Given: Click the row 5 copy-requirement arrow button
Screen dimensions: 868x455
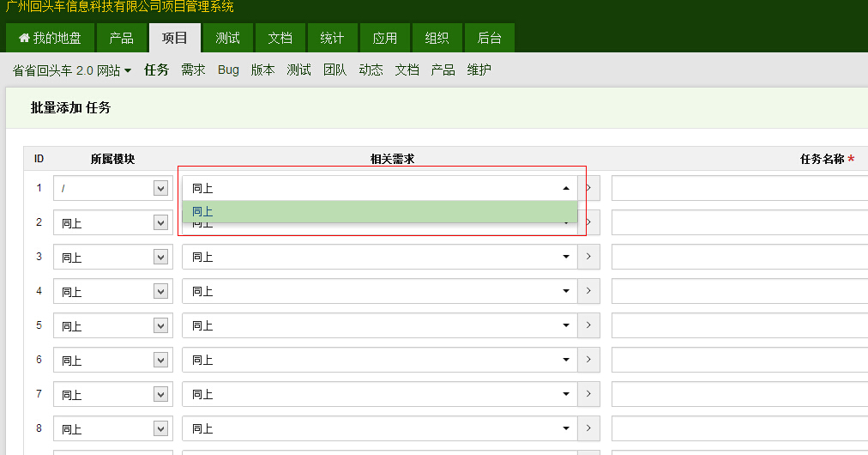Looking at the screenshot, I should tap(588, 326).
